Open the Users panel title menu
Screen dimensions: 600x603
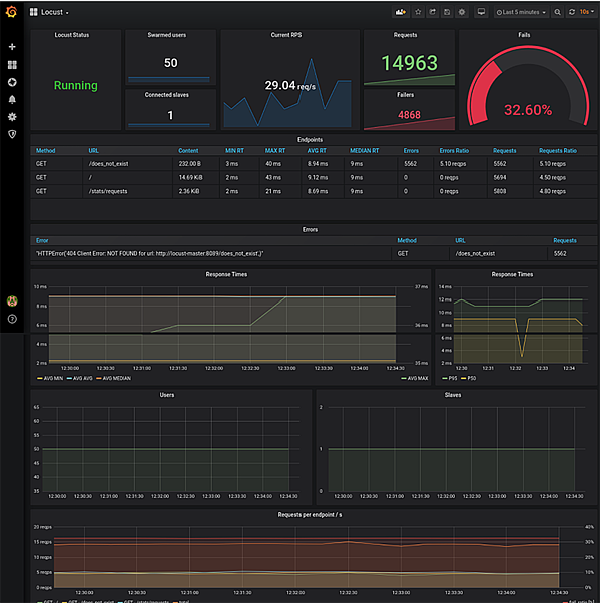167,395
